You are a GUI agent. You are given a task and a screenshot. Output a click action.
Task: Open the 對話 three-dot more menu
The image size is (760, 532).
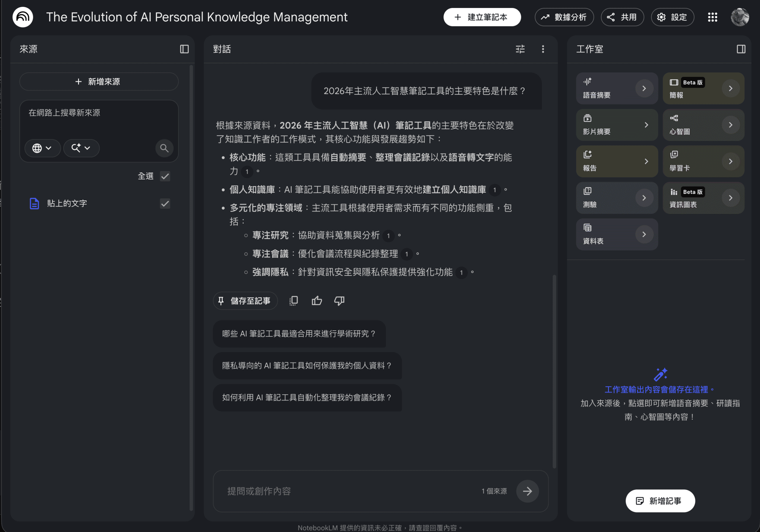coord(542,49)
